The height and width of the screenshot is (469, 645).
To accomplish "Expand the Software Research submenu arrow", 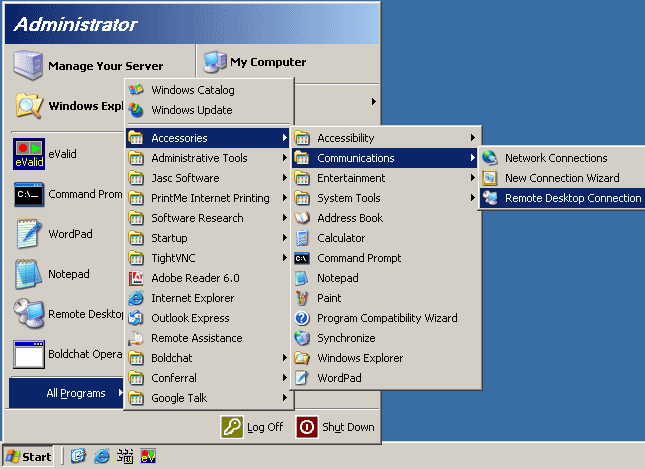I will tap(284, 218).
